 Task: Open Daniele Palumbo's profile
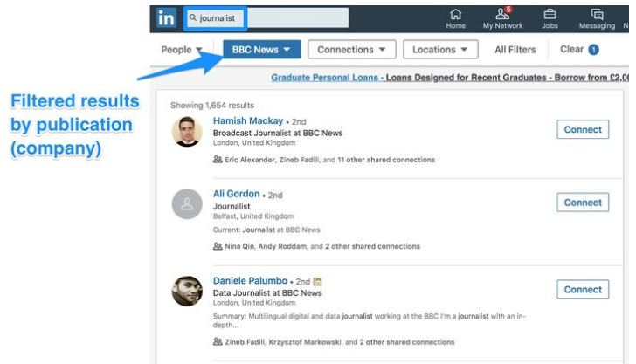250,280
